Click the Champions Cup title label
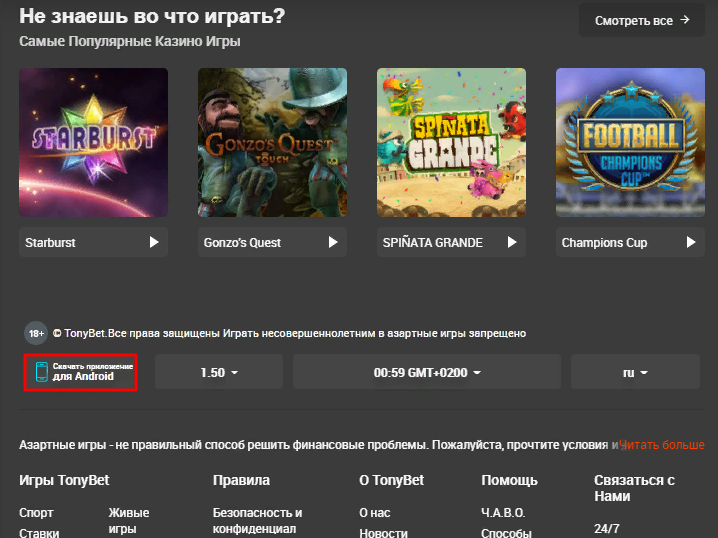 [604, 243]
